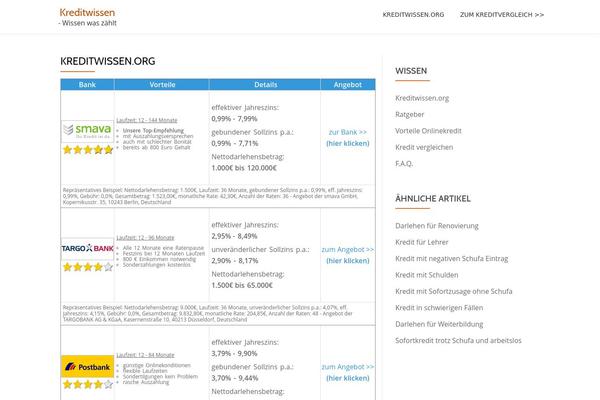Image resolution: width=600 pixels, height=400 pixels.
Task: Open Vorteile Onlinekredit sidebar link
Action: 428,131
